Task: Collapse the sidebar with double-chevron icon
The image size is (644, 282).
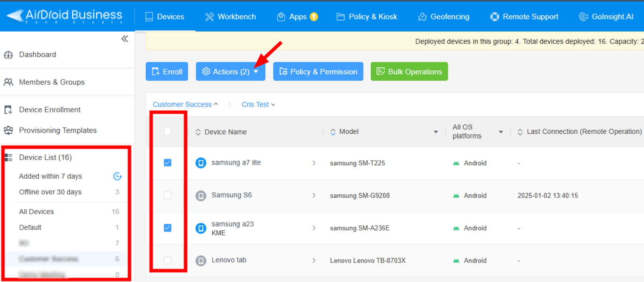Action: (125, 39)
